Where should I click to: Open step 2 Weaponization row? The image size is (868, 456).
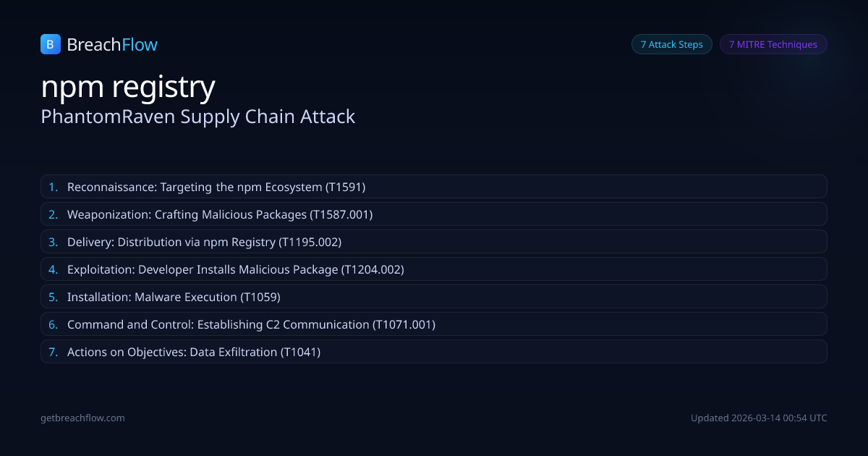click(x=433, y=214)
